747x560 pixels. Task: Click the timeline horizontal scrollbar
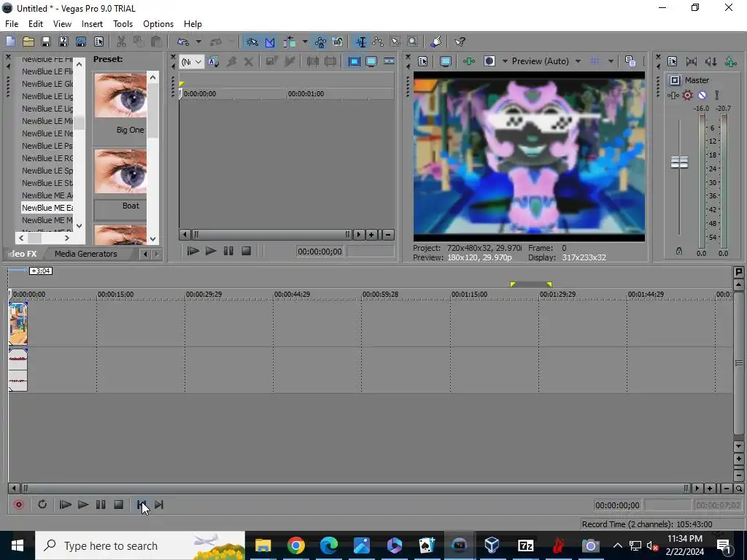(355, 489)
